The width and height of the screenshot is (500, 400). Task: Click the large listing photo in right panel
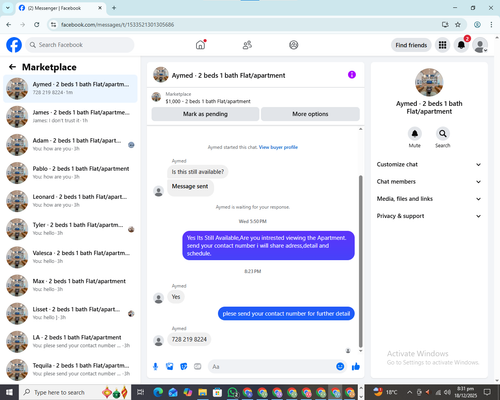[x=429, y=82]
